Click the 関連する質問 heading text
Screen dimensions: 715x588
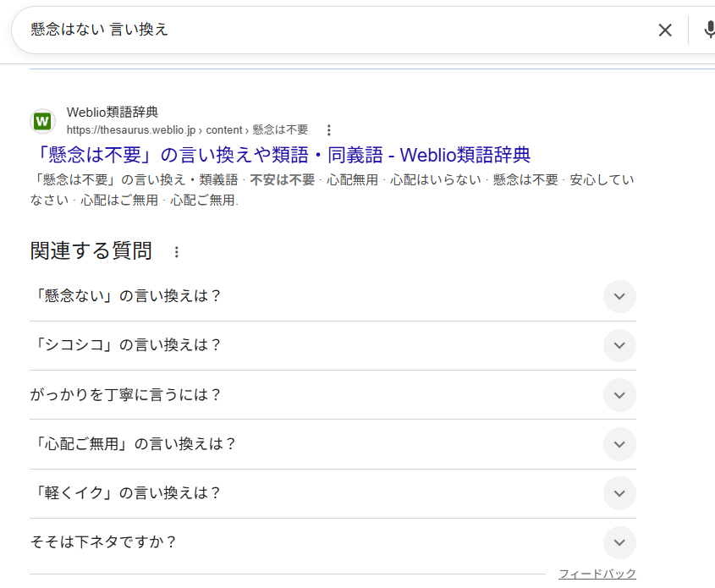91,251
